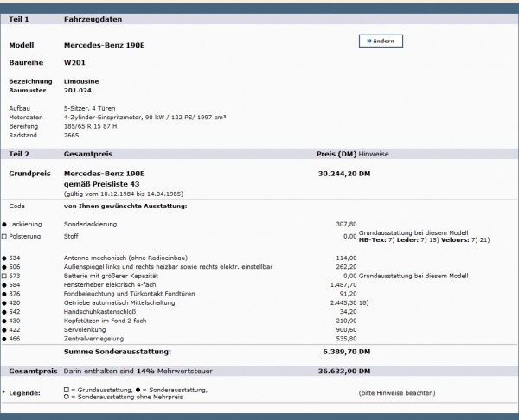Click the Zentralverriegelung option
This screenshot has width=519, height=420.
coord(93,338)
